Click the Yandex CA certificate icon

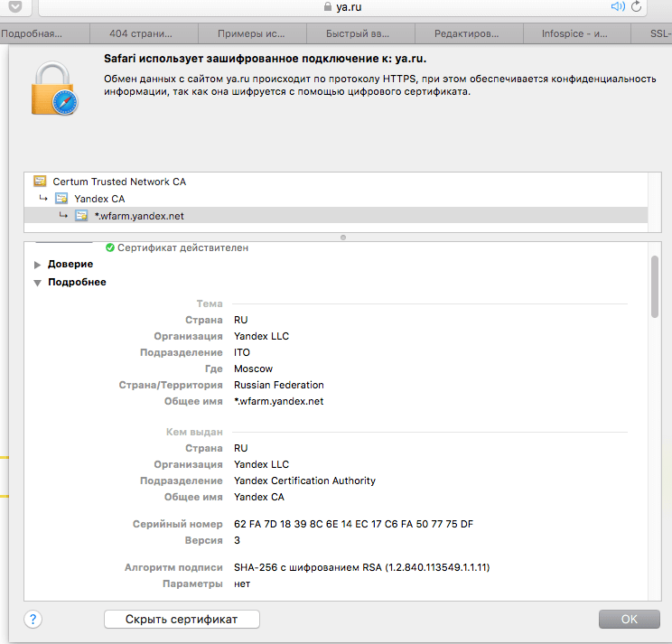61,199
